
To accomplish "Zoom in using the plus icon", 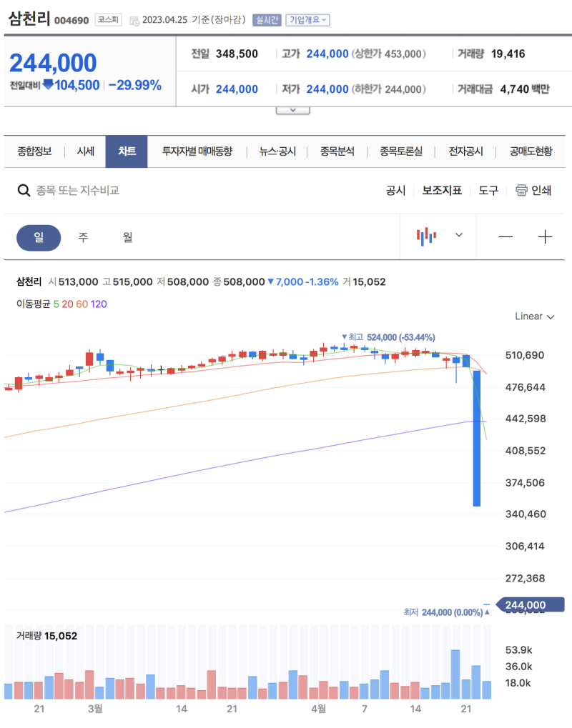I will point(546,236).
